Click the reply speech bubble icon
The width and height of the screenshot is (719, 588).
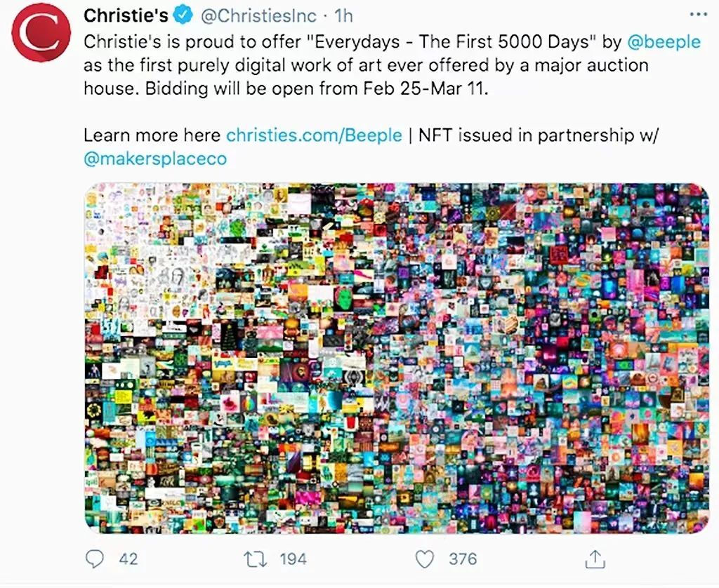click(95, 559)
